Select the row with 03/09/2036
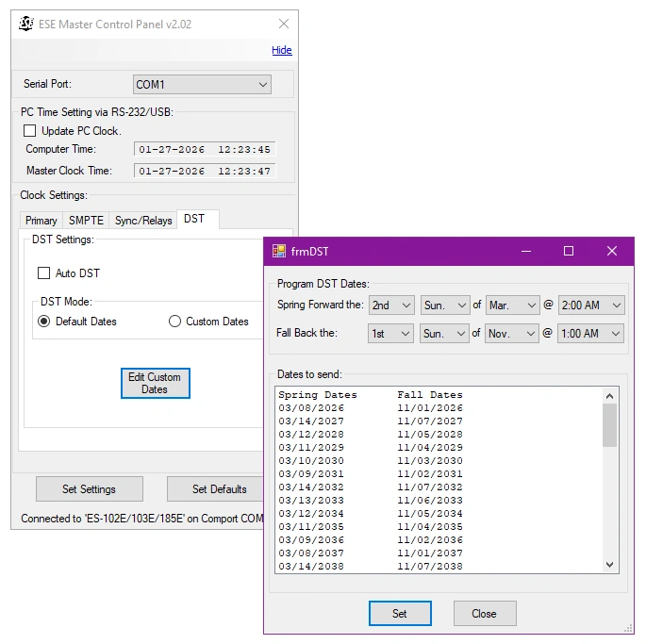The image size is (646, 644). click(439, 539)
